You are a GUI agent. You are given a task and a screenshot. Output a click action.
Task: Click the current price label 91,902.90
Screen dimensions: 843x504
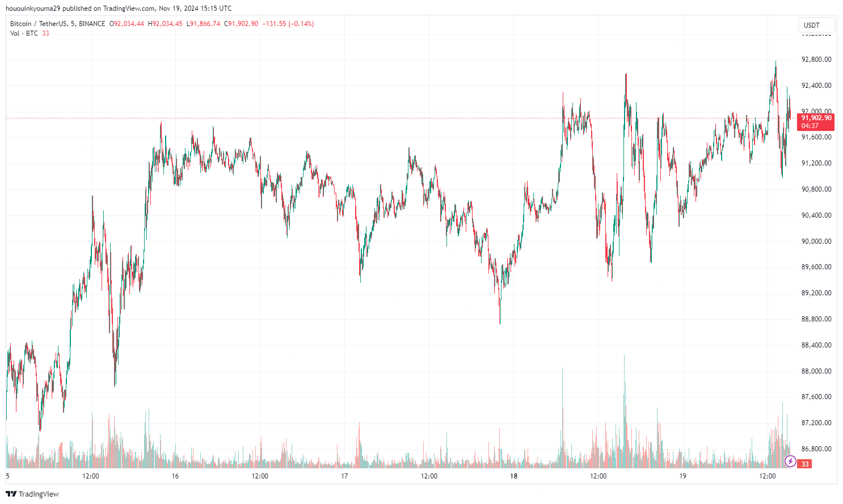click(x=816, y=118)
